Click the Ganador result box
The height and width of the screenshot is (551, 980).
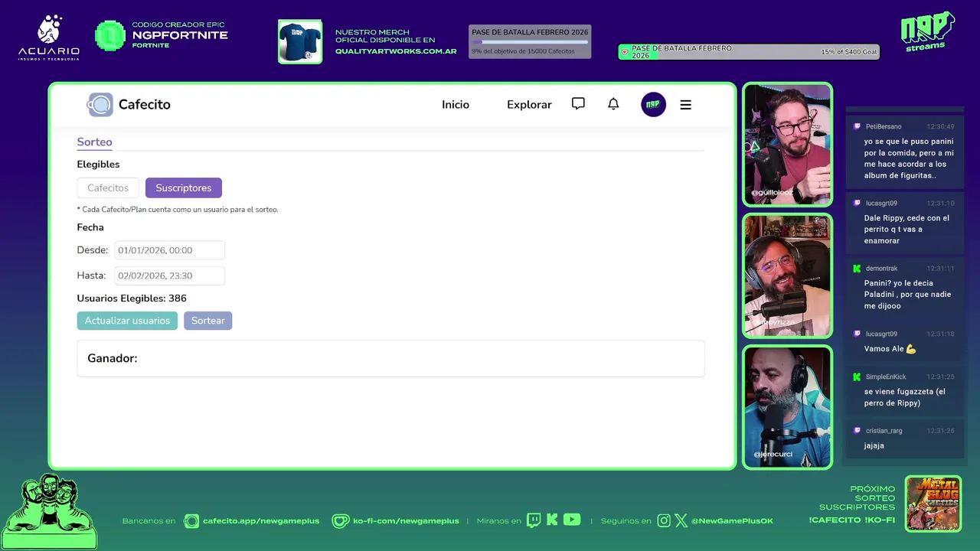point(390,358)
